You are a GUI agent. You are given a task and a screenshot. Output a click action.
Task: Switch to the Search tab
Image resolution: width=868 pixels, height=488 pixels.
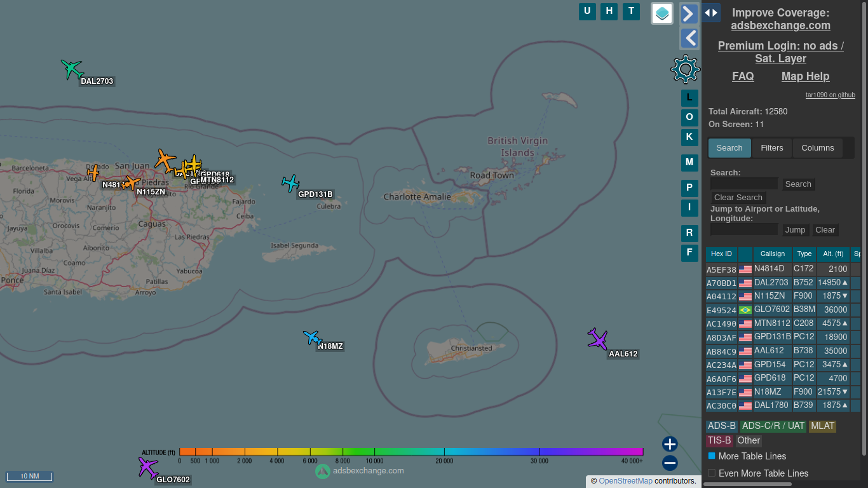point(729,148)
